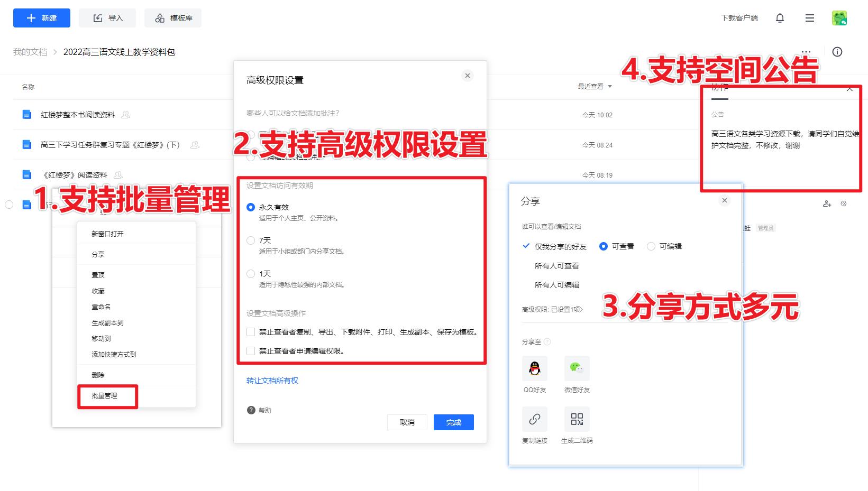Screen dimensions: 868x491
Task: Open the hamburger menu in top right
Action: pyautogui.click(x=809, y=17)
